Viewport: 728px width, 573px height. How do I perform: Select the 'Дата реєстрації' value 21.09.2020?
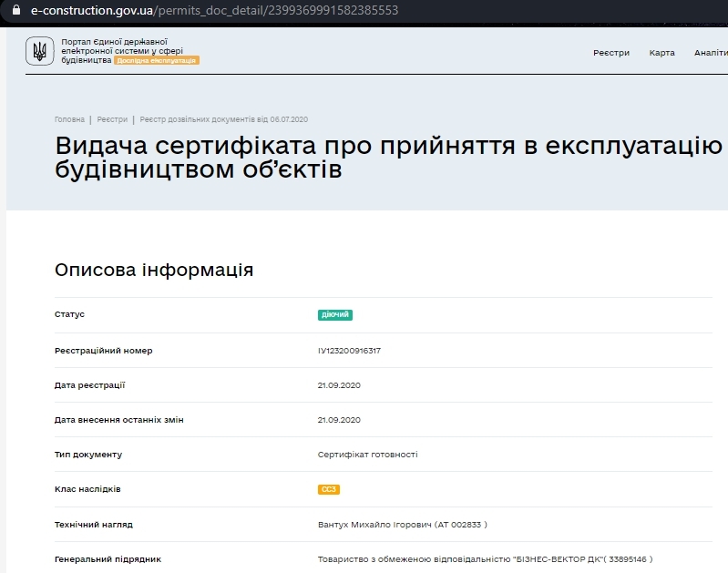click(339, 385)
